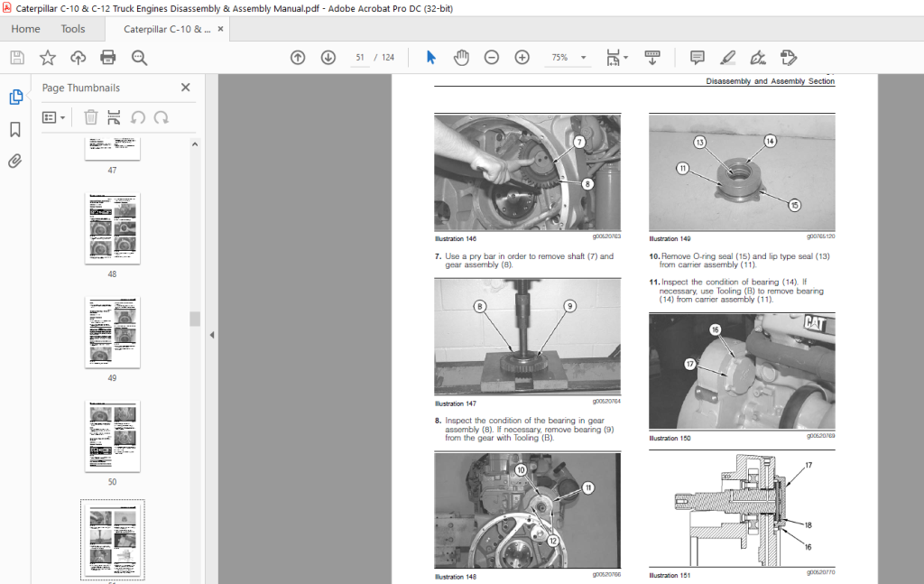This screenshot has width=924, height=584.
Task: Toggle the Bookmarks panel icon
Action: click(15, 129)
